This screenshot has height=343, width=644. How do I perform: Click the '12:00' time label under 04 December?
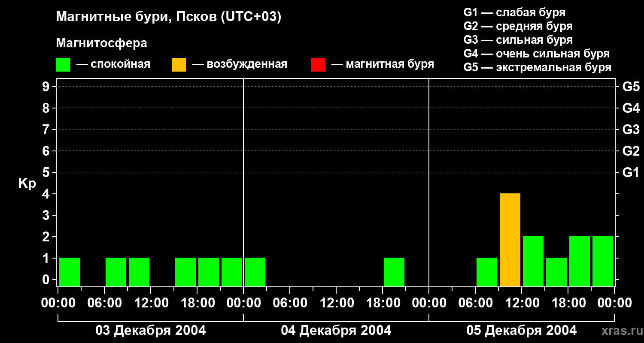[336, 303]
